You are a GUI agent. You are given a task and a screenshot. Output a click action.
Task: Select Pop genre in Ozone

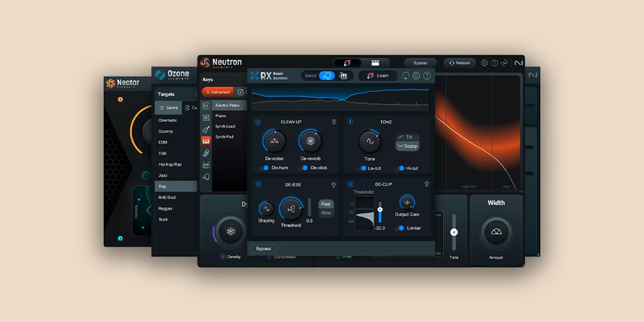tap(176, 187)
